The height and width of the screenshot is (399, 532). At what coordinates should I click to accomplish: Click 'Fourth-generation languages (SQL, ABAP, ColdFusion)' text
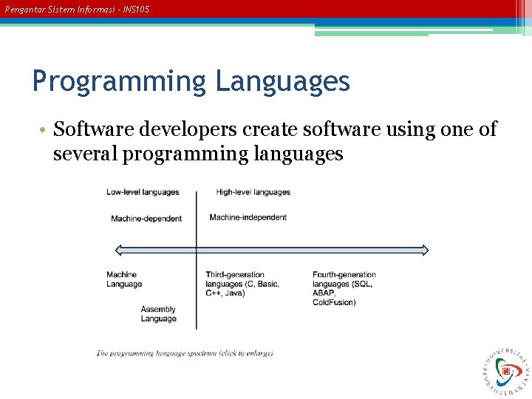tap(344, 288)
